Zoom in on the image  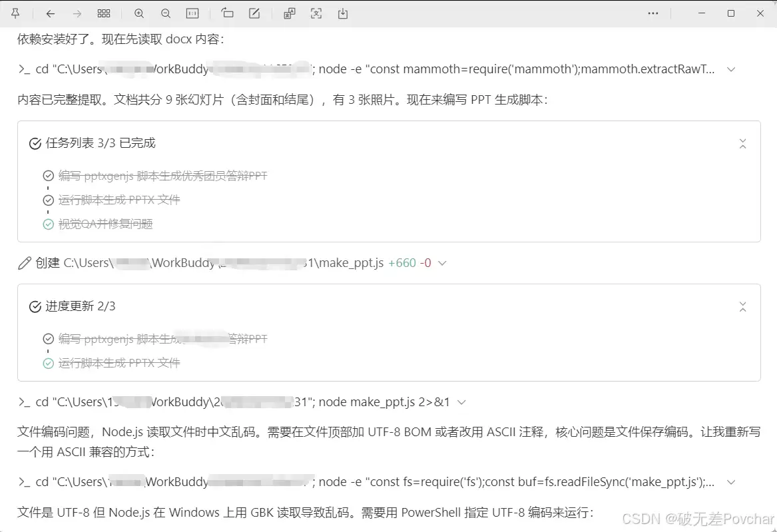[x=139, y=13]
